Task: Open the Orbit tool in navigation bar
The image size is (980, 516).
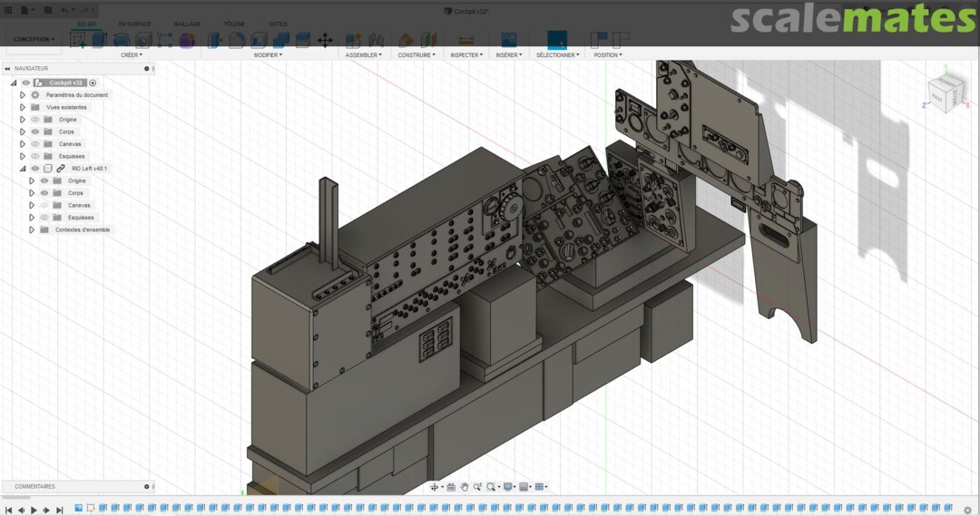Action: pos(435,487)
